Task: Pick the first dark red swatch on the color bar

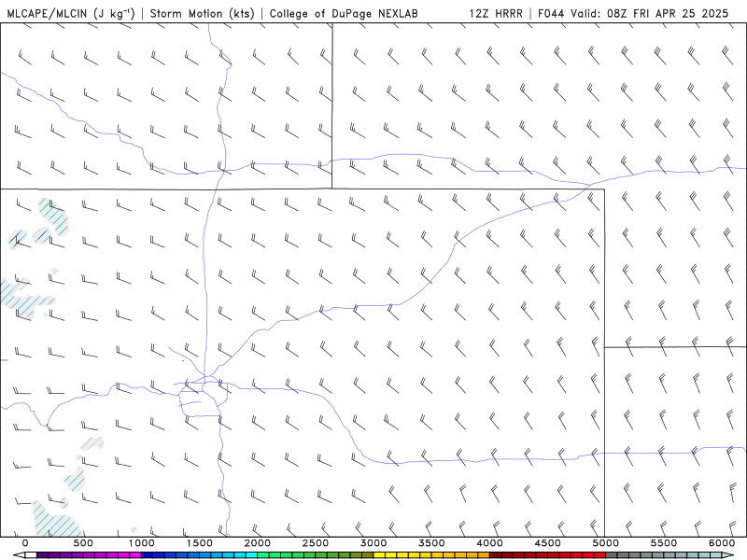Action: 496,554
